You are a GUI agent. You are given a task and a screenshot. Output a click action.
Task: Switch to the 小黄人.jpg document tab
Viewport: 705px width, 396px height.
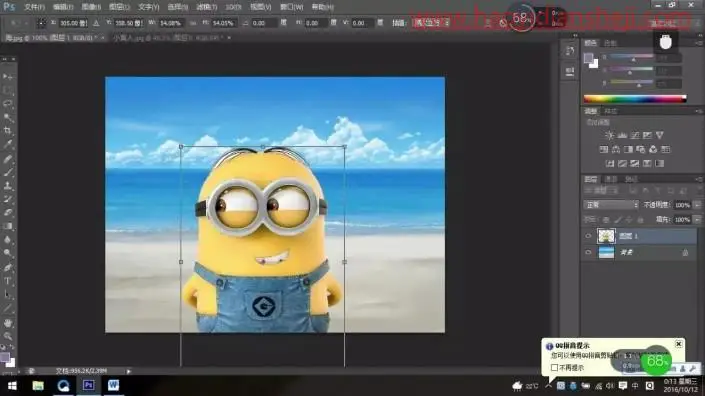(x=169, y=38)
